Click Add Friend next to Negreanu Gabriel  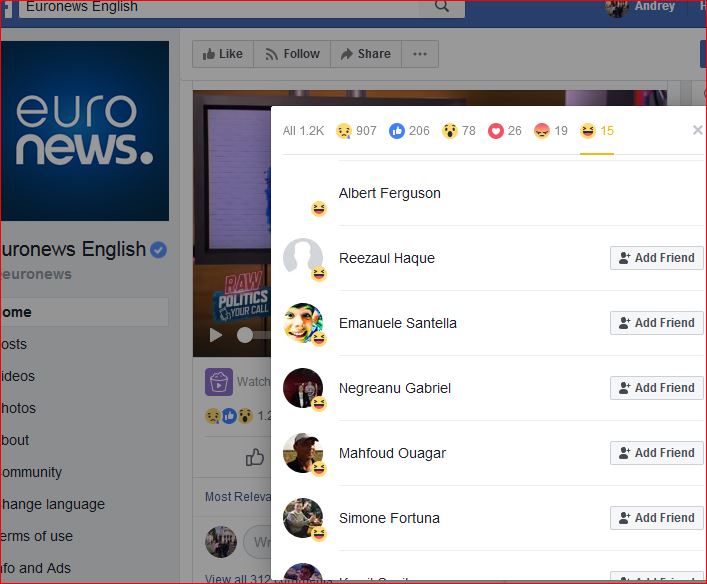coord(656,388)
